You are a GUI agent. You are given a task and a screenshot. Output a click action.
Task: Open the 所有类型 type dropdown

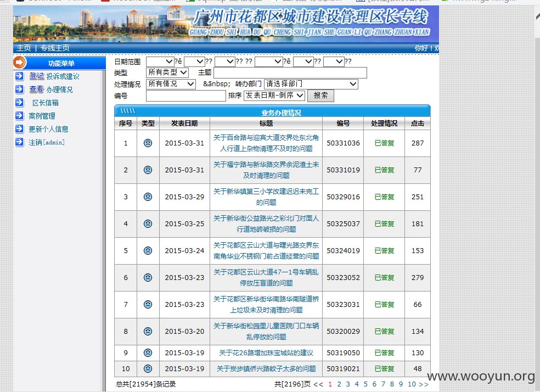pyautogui.click(x=167, y=72)
